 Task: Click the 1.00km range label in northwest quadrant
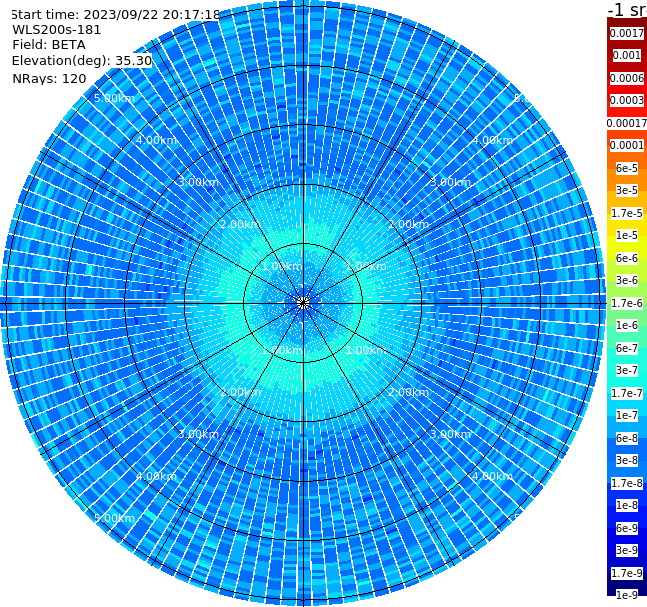pos(282,266)
